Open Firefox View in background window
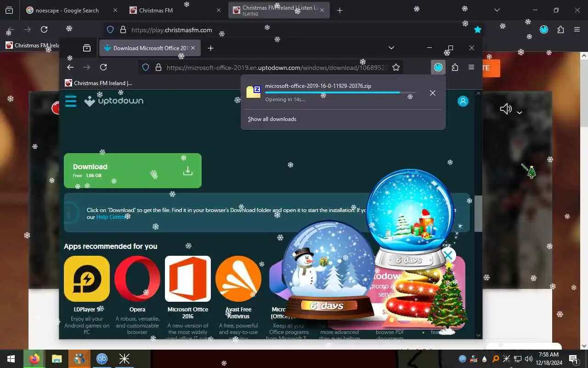 9,10
